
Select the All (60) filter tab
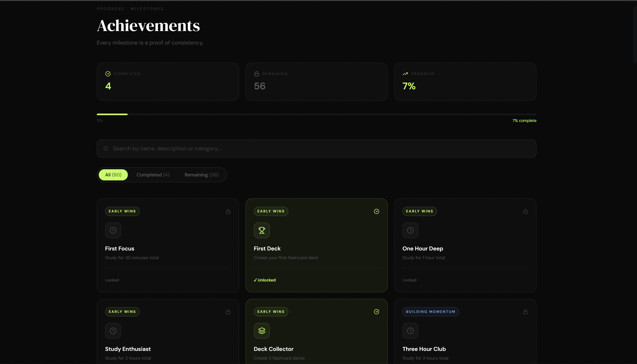click(113, 175)
